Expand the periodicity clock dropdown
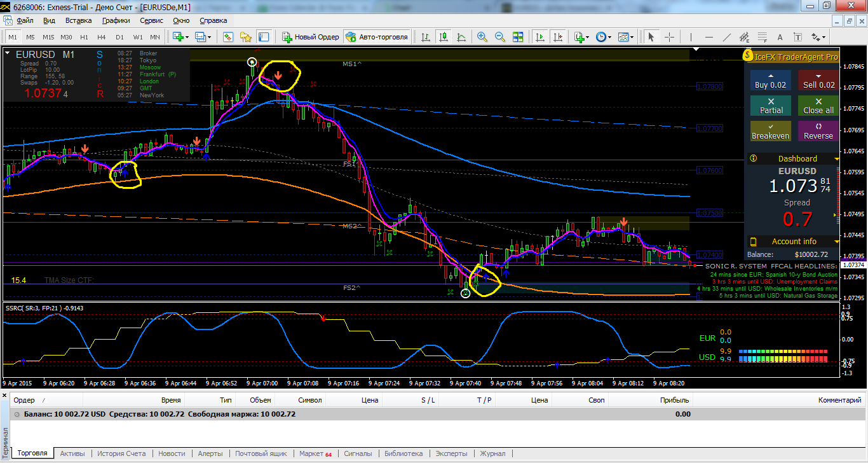868x463 pixels. (x=610, y=37)
